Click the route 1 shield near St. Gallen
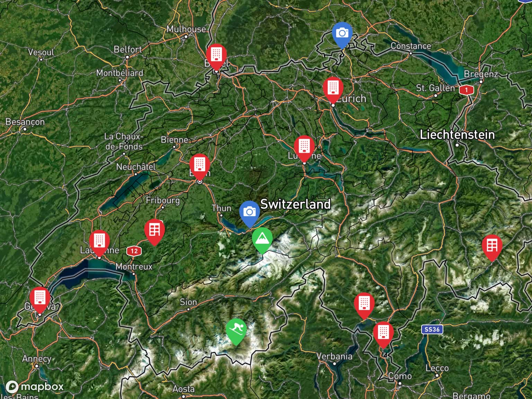The width and height of the screenshot is (532, 399). pyautogui.click(x=466, y=90)
